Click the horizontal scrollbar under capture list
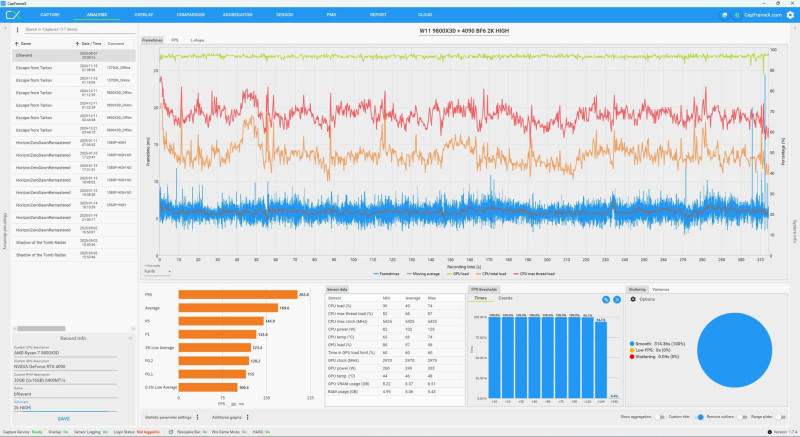This screenshot has height=437, width=800. [41, 328]
